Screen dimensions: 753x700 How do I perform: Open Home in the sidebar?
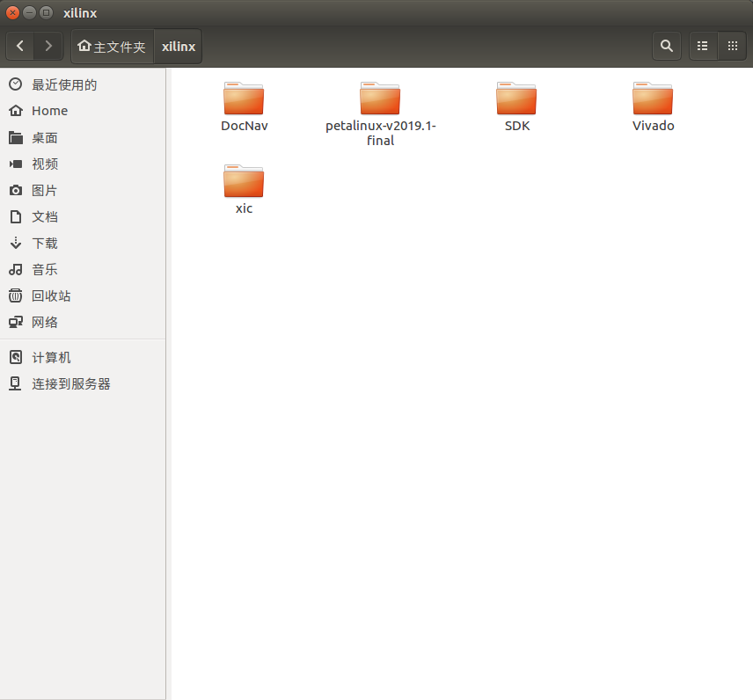pos(83,111)
